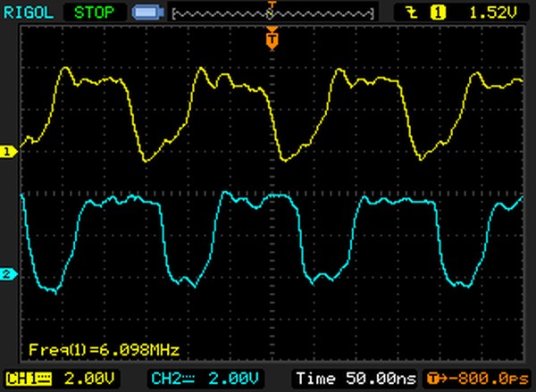Click the orange T trigger offset icon
The height and width of the screenshot is (392, 536).
tap(431, 377)
